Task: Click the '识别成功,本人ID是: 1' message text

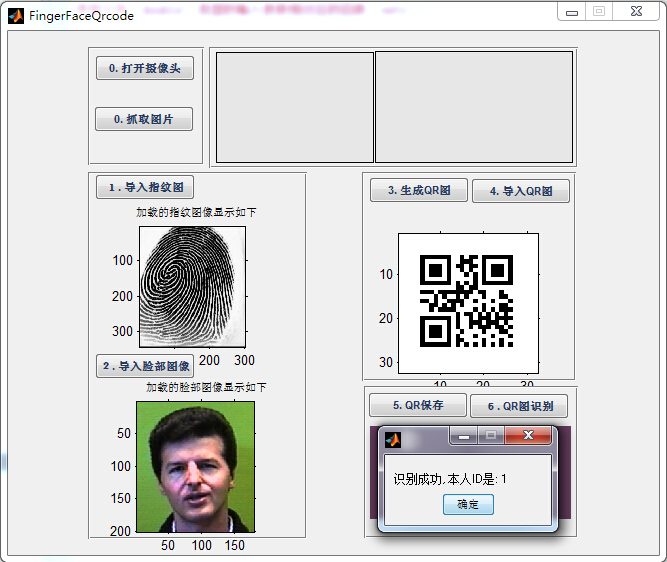Action: (450, 479)
